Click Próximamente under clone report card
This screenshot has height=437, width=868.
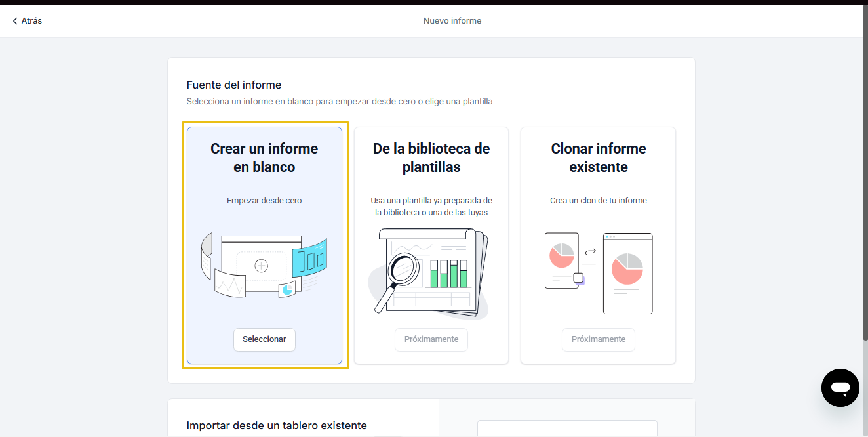pos(599,339)
